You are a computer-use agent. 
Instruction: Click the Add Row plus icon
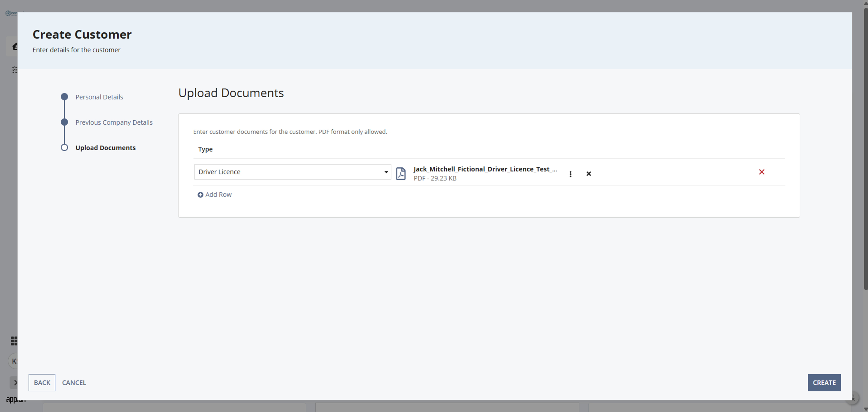tap(200, 195)
